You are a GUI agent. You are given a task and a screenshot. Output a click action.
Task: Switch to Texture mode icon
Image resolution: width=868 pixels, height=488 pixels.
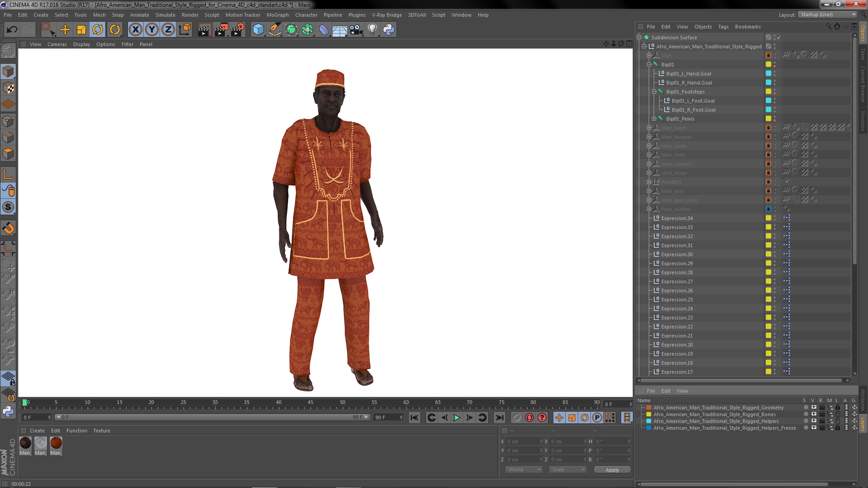pyautogui.click(x=8, y=88)
